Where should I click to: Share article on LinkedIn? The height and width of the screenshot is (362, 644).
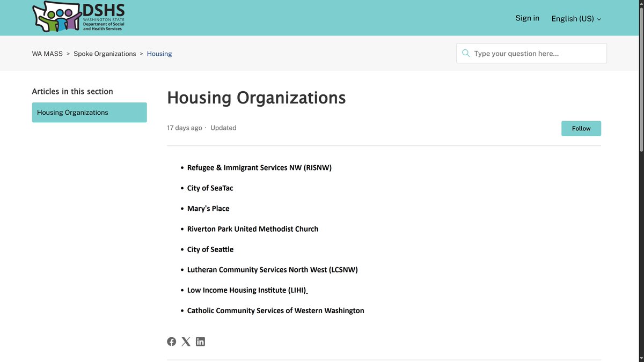201,342
